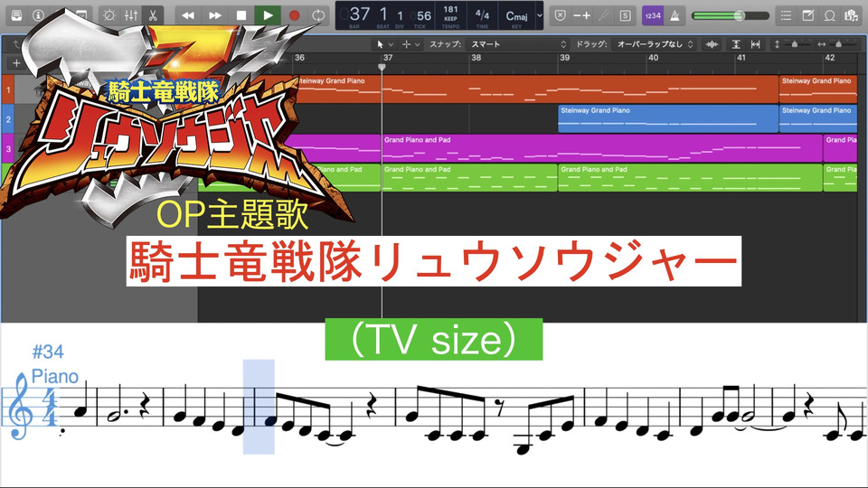Rewind the playhead
The image size is (868, 488).
pos(188,15)
